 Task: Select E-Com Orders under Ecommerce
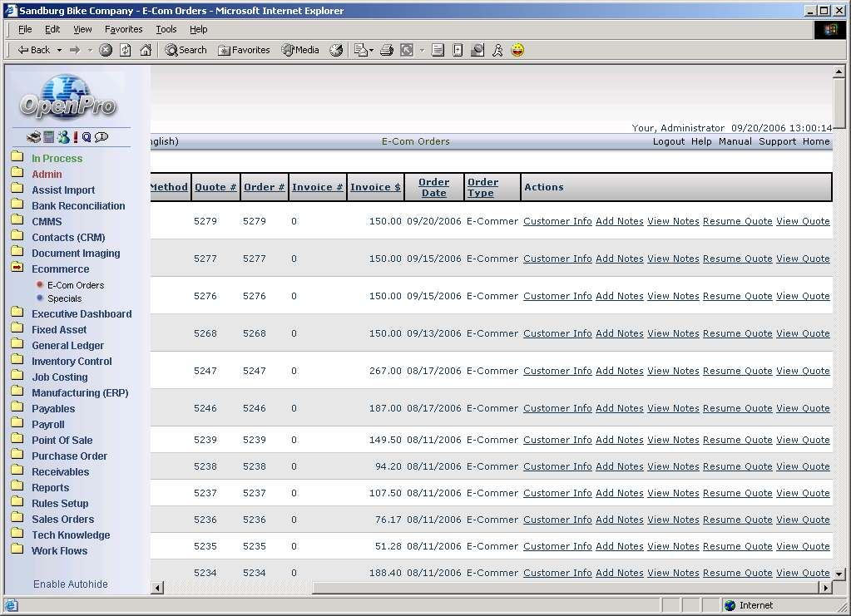tap(76, 285)
